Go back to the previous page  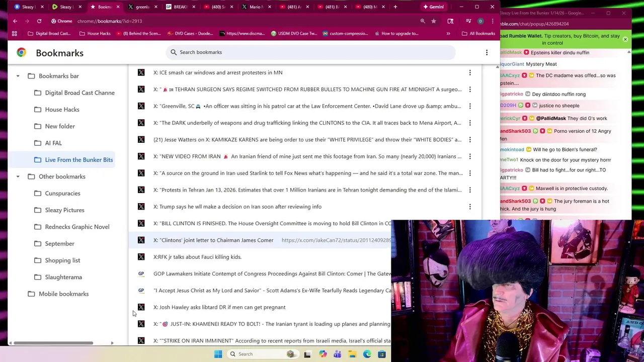15,21
